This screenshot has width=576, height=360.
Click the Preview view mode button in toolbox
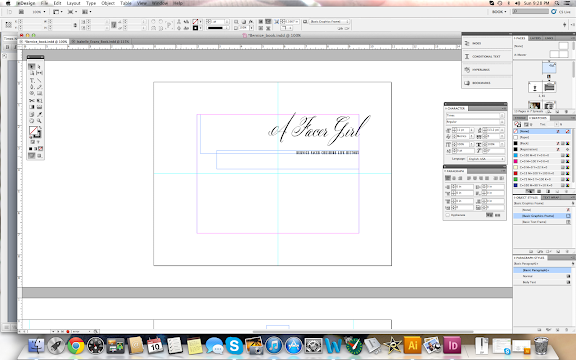39,156
